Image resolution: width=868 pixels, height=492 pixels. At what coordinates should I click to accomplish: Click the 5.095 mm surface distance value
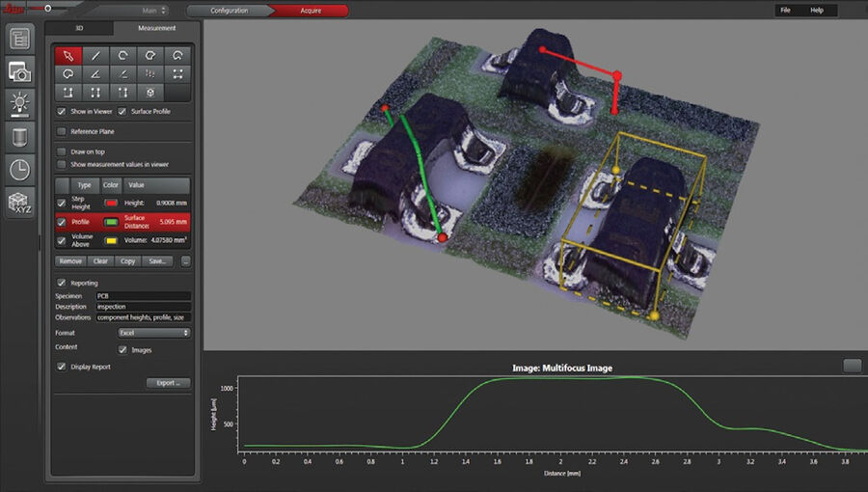174,222
